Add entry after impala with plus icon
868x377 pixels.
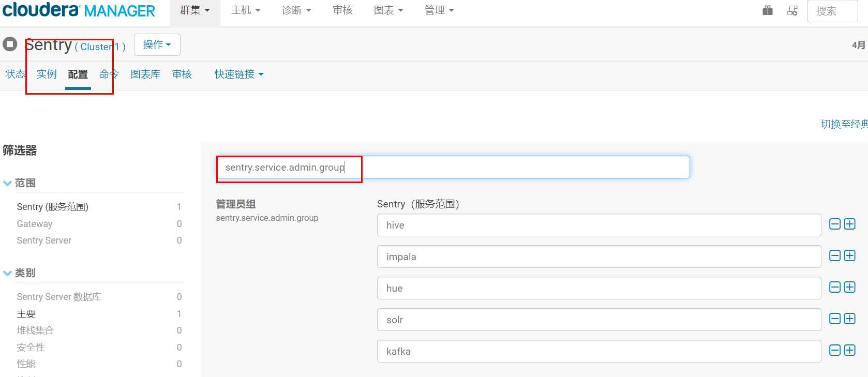850,255
